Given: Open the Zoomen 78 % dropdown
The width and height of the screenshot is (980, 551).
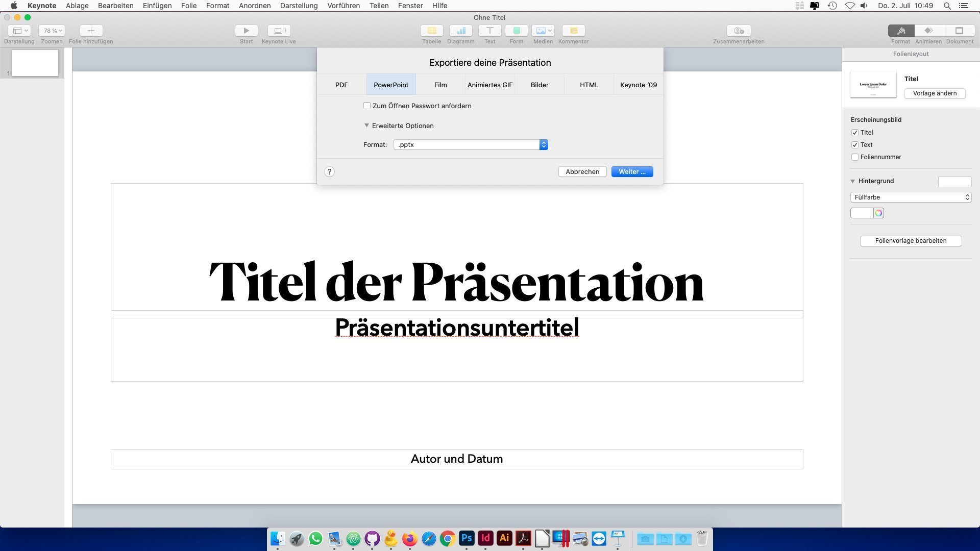Looking at the screenshot, I should 52,31.
